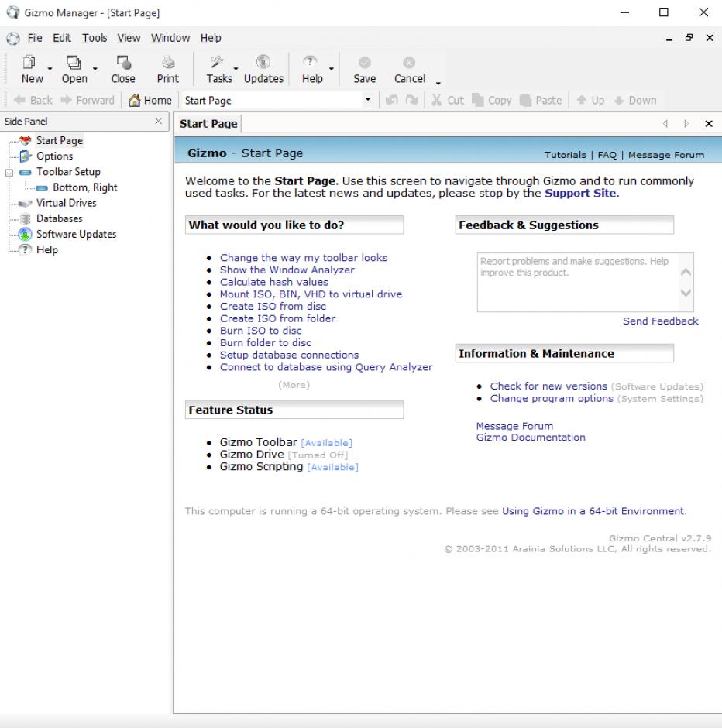The image size is (722, 728).
Task: Click the Home navigation button
Action: pos(150,100)
